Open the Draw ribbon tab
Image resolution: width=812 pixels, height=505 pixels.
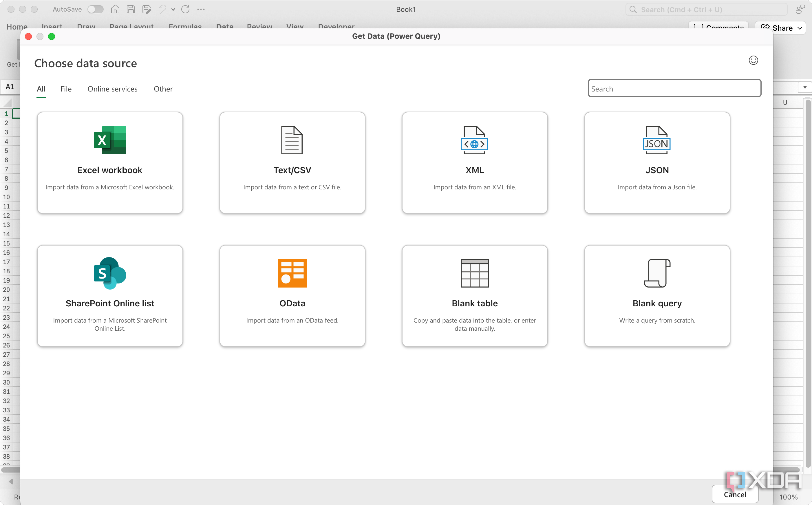pyautogui.click(x=86, y=26)
